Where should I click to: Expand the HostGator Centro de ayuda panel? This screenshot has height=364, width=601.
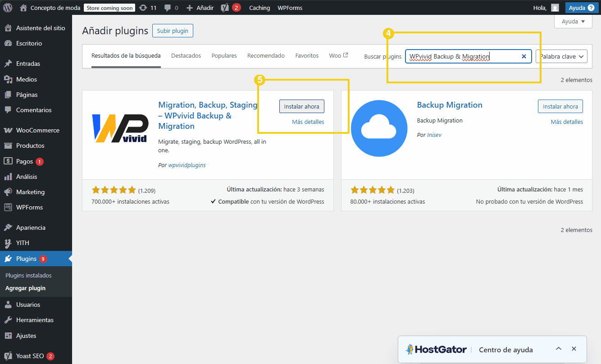pyautogui.click(x=559, y=349)
